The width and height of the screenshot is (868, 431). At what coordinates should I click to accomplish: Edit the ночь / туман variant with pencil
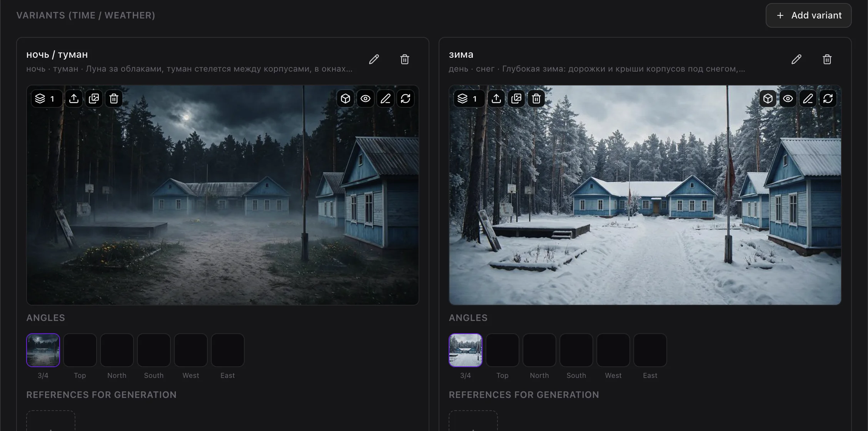coord(374,59)
